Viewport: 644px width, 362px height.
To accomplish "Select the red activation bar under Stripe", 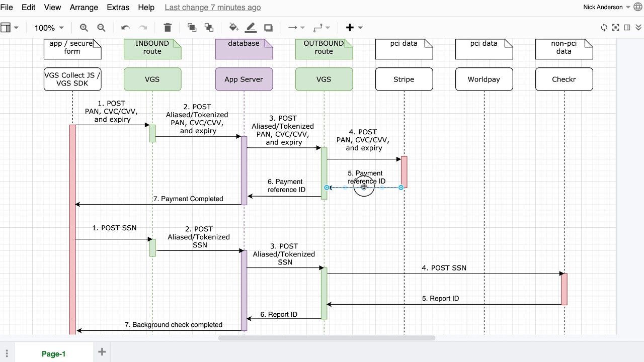I will [404, 172].
